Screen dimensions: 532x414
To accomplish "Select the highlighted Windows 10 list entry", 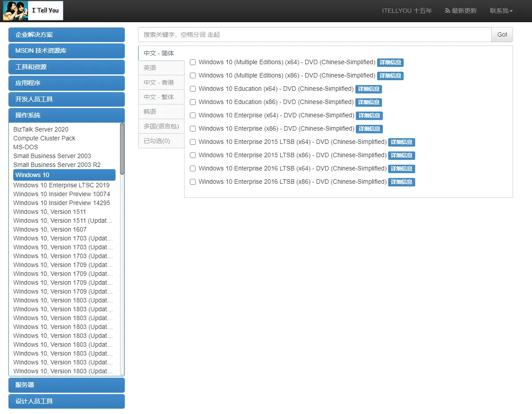I will coord(64,175).
